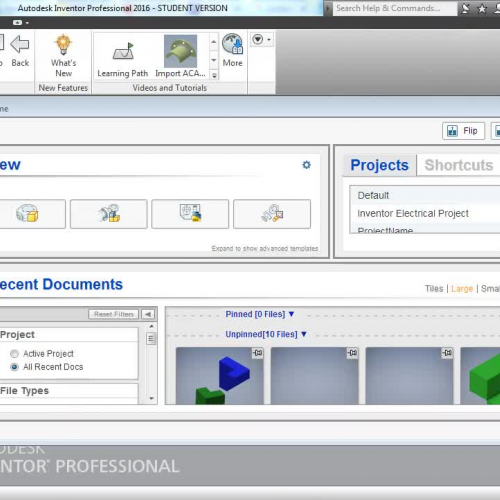Click the Search Help & Commands field
Screen dimensions: 500x500
395,8
